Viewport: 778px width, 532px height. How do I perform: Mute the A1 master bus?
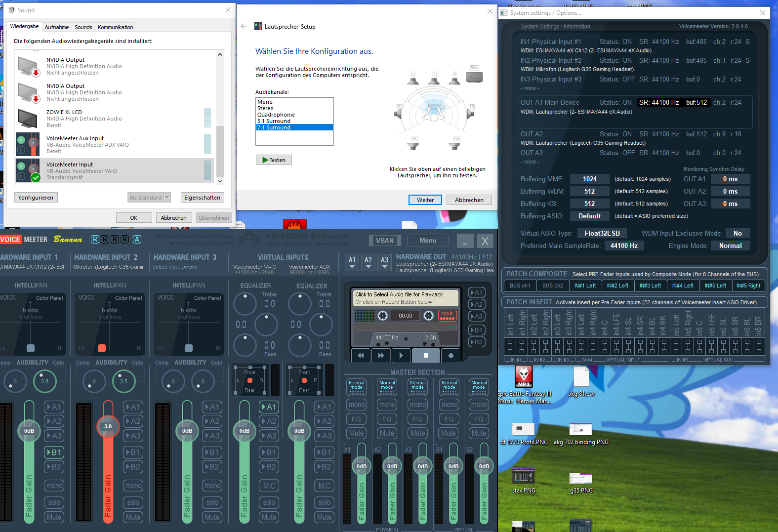[356, 433]
